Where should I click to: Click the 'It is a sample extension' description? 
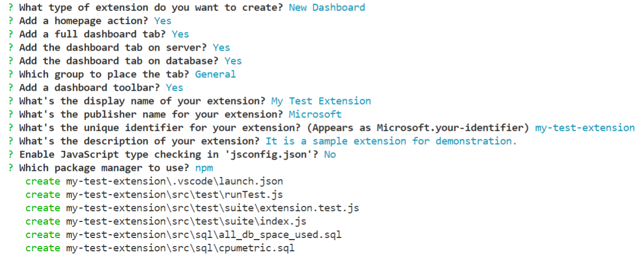(391, 141)
